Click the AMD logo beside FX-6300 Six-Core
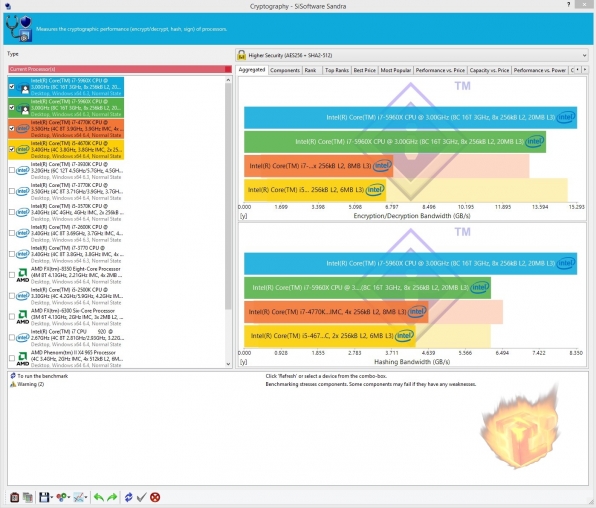This screenshot has width=596, height=508. [22, 316]
